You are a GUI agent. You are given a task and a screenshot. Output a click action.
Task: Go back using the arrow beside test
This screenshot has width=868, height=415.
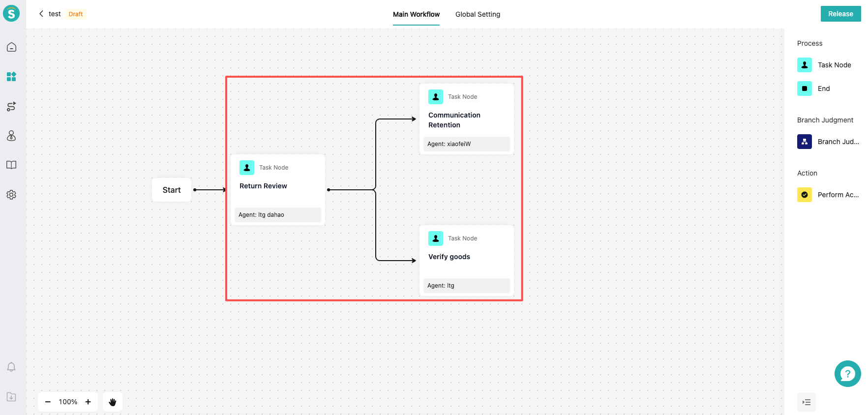41,14
